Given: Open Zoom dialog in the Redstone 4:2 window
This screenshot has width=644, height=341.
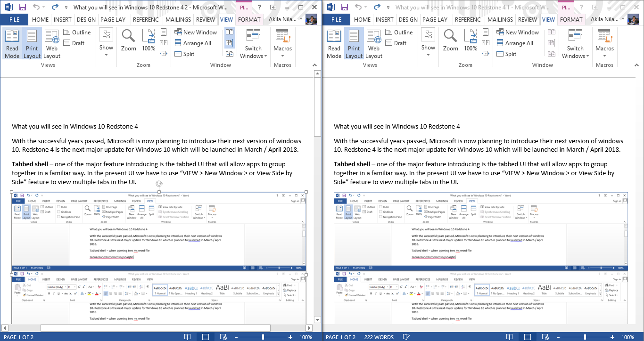Looking at the screenshot, I should coord(128,41).
